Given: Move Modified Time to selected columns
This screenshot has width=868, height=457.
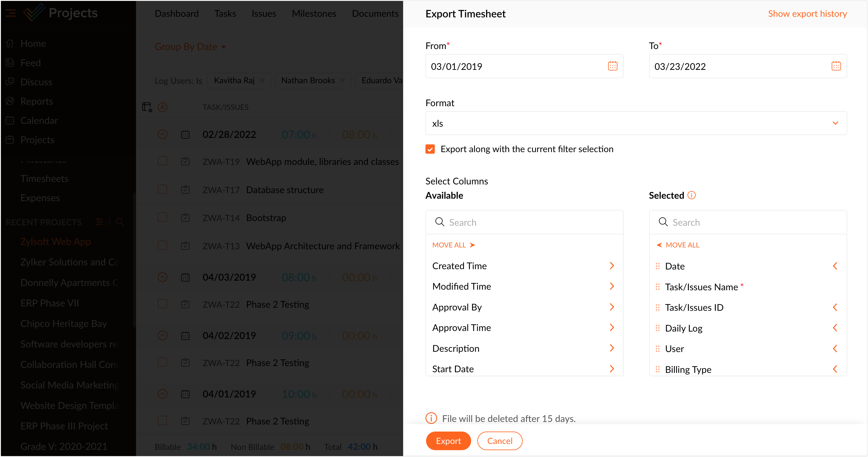Looking at the screenshot, I should click(x=612, y=286).
